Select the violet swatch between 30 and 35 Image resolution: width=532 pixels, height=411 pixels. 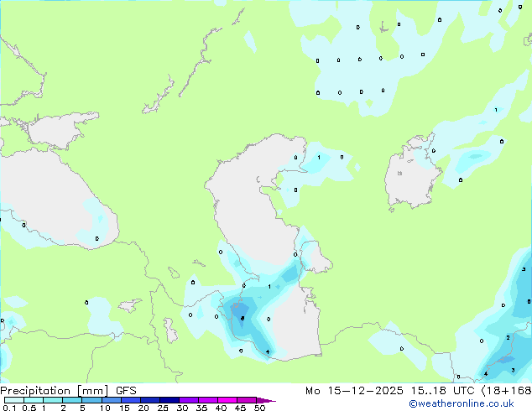click(x=188, y=400)
